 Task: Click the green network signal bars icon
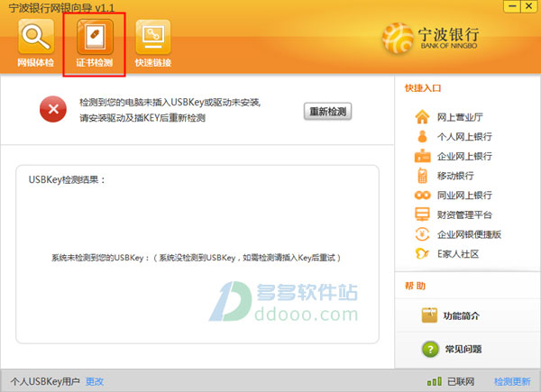pos(435,381)
